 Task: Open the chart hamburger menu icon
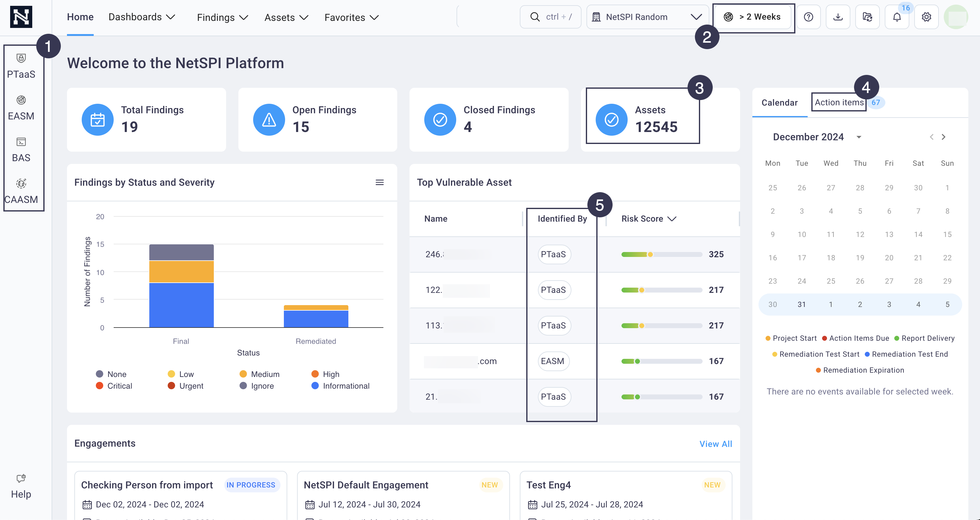pos(379,182)
